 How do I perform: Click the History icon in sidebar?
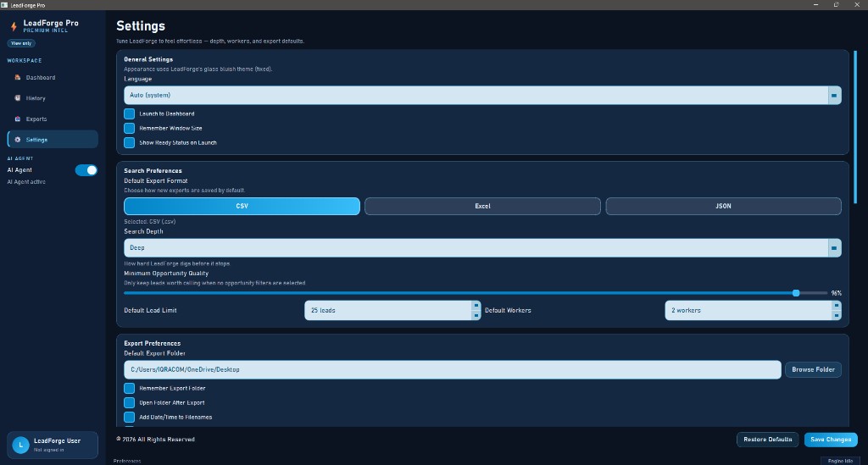point(17,98)
